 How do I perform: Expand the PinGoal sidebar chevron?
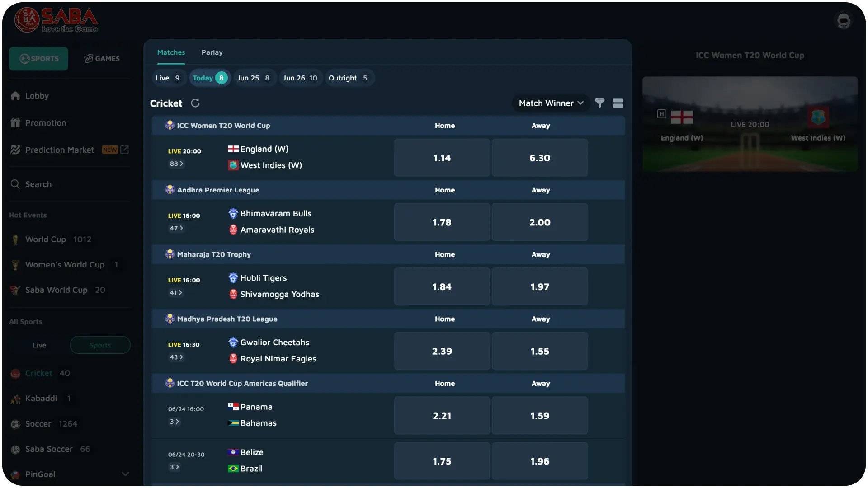tap(125, 474)
